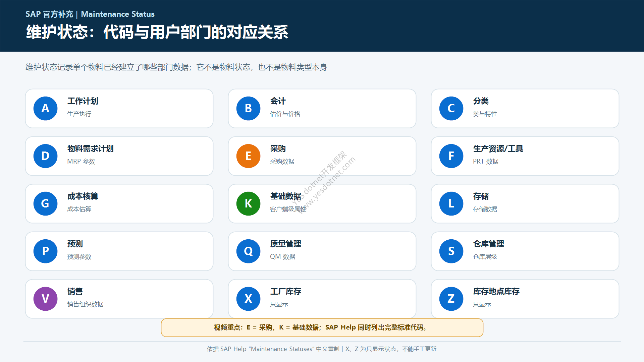The width and height of the screenshot is (644, 362).
Task: Select the 工作计划 card title
Action: [83, 101]
